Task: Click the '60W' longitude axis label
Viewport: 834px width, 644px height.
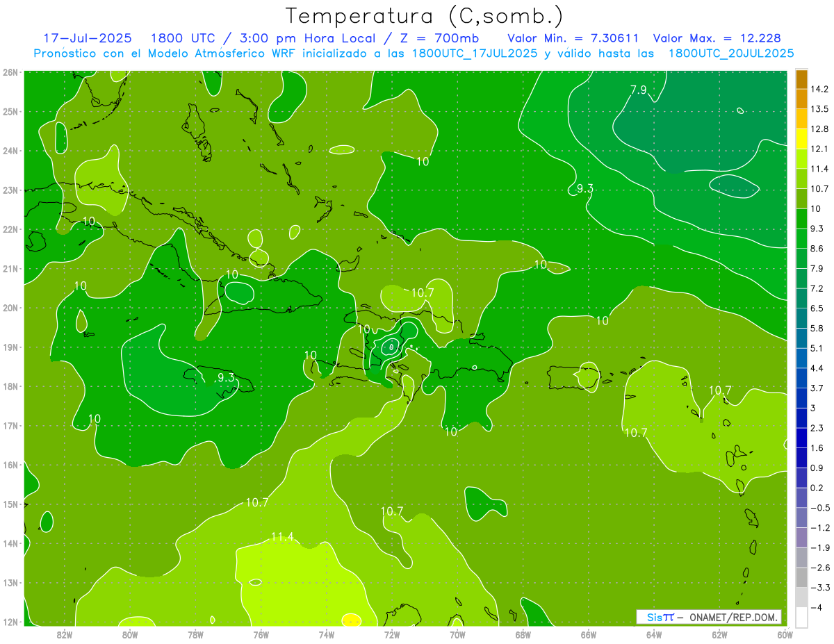Action: (785, 635)
